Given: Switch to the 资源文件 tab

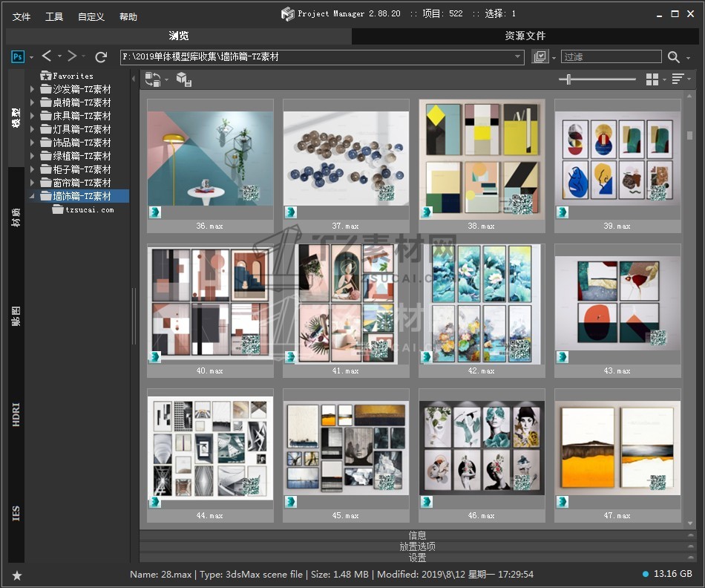Looking at the screenshot, I should coord(525,36).
